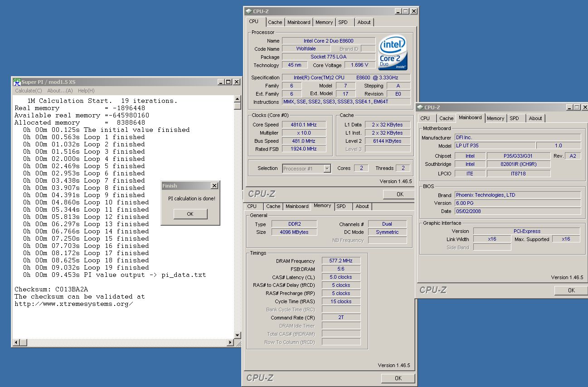
Task: Click the Cycle Time value 15 clocks
Action: click(x=341, y=301)
